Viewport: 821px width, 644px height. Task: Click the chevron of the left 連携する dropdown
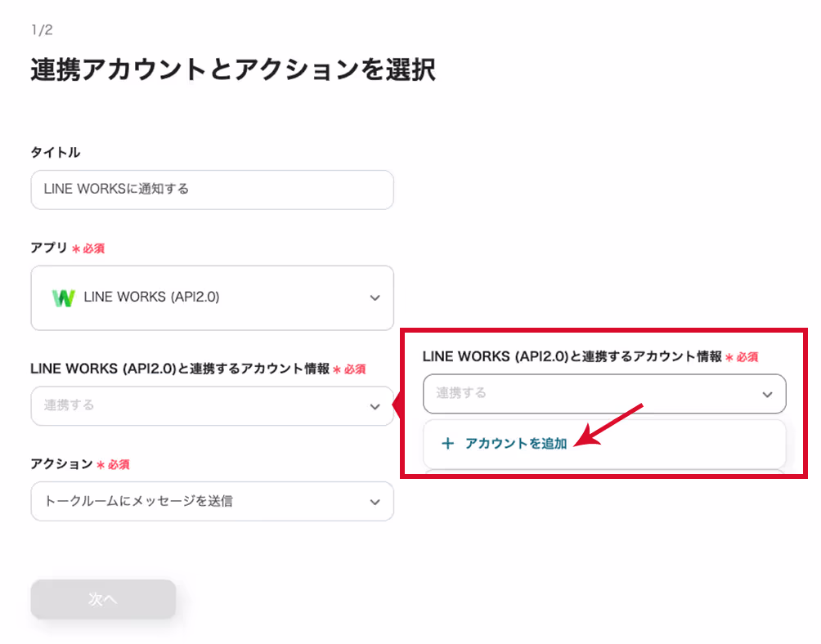point(375,406)
